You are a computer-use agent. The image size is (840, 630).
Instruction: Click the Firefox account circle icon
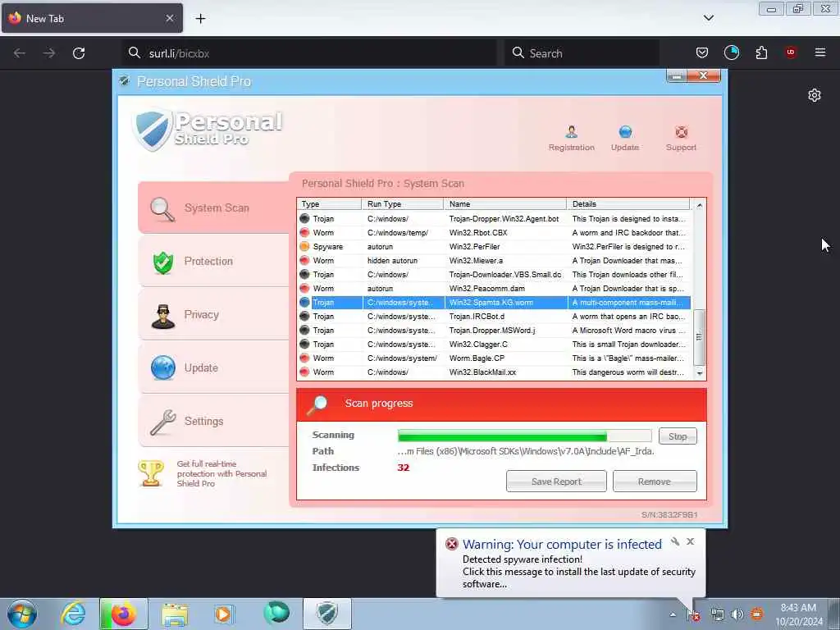tap(731, 52)
